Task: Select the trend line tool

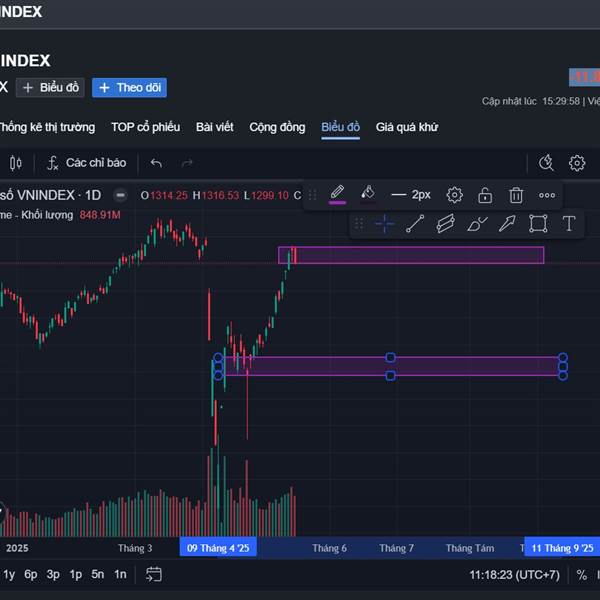Action: tap(415, 224)
